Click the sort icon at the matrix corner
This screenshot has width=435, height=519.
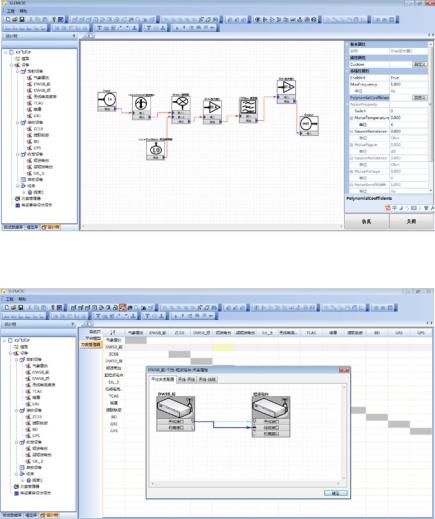pos(113,332)
